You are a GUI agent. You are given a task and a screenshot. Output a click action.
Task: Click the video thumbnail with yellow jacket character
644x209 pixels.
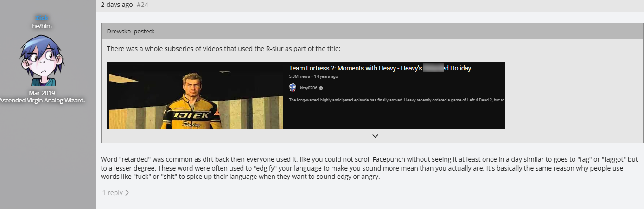195,95
